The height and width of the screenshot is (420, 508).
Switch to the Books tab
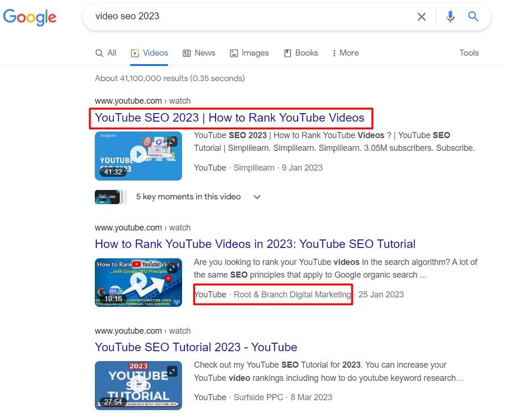click(301, 53)
